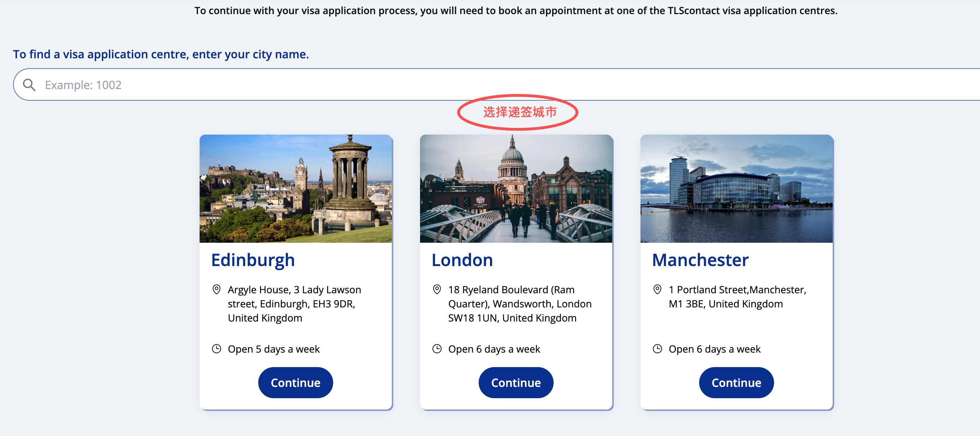
Task: Select the London city title
Action: (462, 260)
